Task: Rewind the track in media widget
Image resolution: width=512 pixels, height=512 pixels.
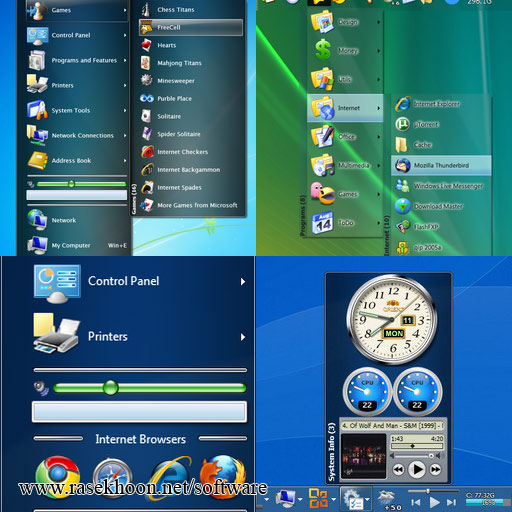Action: pos(398,470)
